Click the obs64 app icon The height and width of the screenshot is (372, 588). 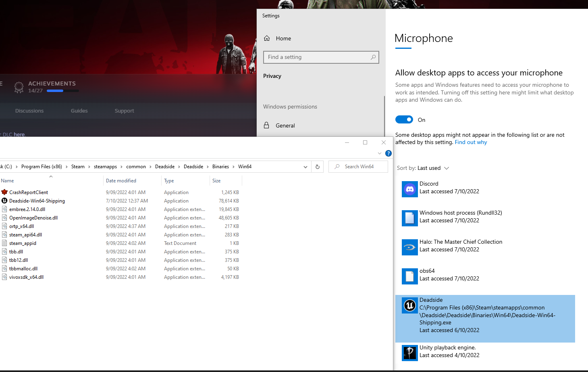tap(409, 276)
